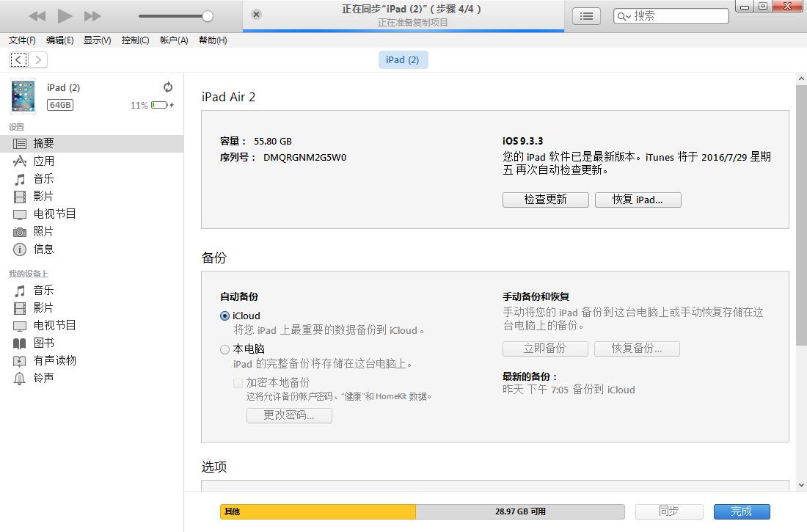
Task: Click the 正在准备复制项目 status text
Action: click(413, 23)
